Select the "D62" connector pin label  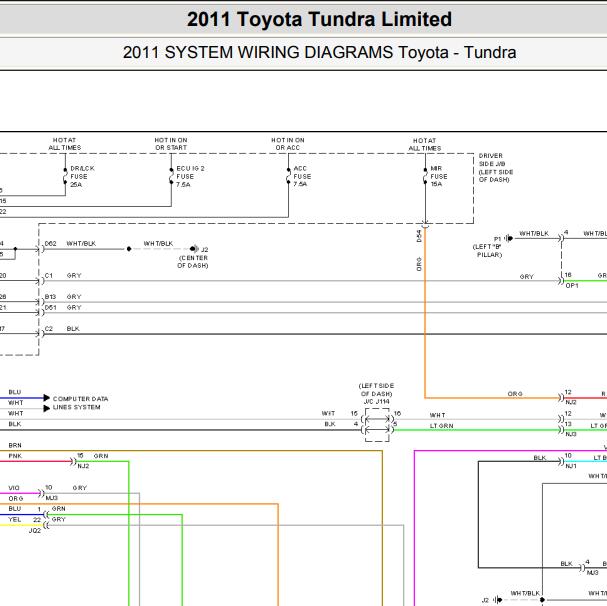coord(51,244)
